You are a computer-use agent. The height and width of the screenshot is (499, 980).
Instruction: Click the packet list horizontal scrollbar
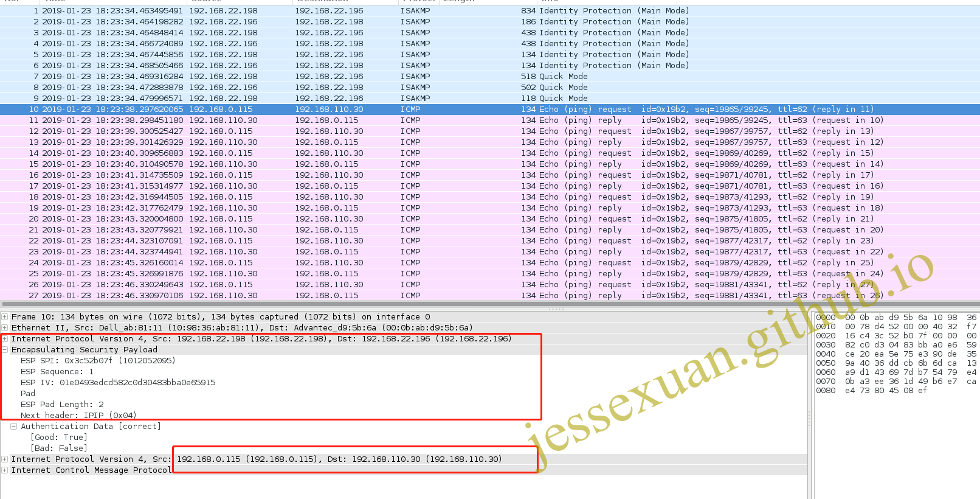click(489, 303)
